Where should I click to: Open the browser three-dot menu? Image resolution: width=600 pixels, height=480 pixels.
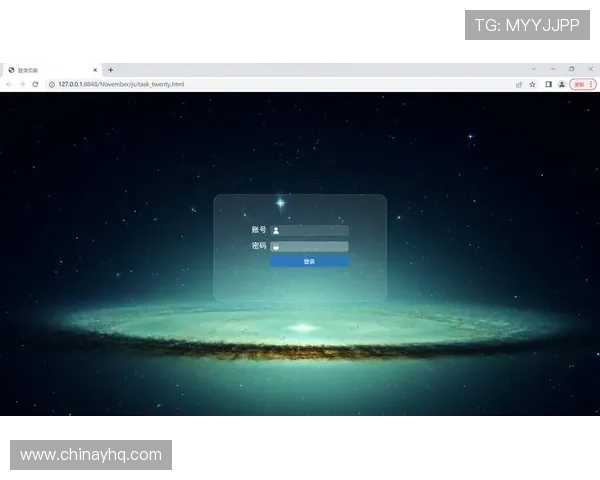click(x=593, y=84)
